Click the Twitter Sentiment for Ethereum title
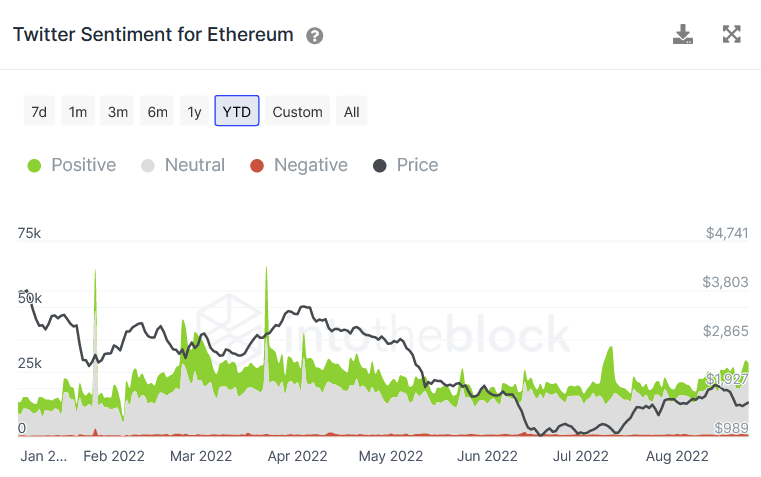Screen dimensions: 761x477 tap(153, 35)
